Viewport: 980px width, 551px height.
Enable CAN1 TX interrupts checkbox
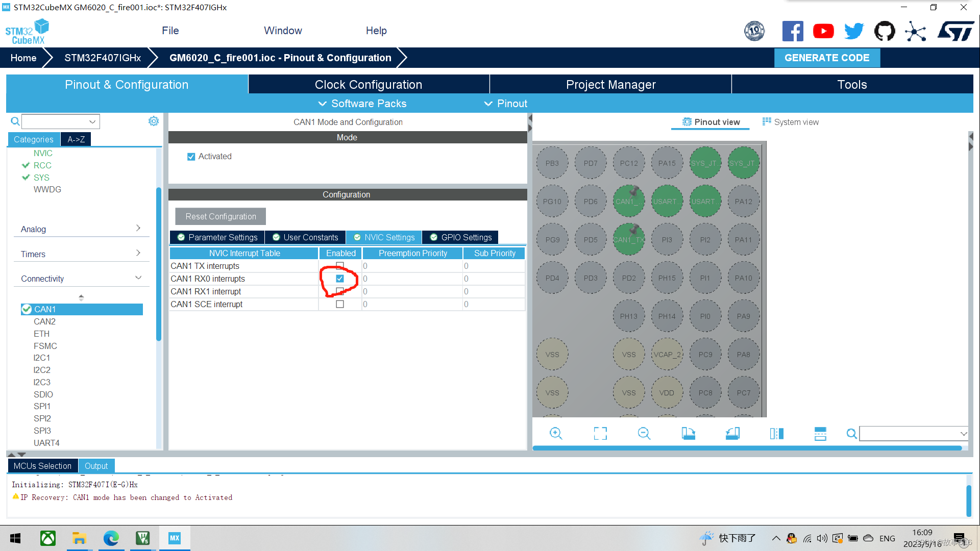[x=340, y=266]
